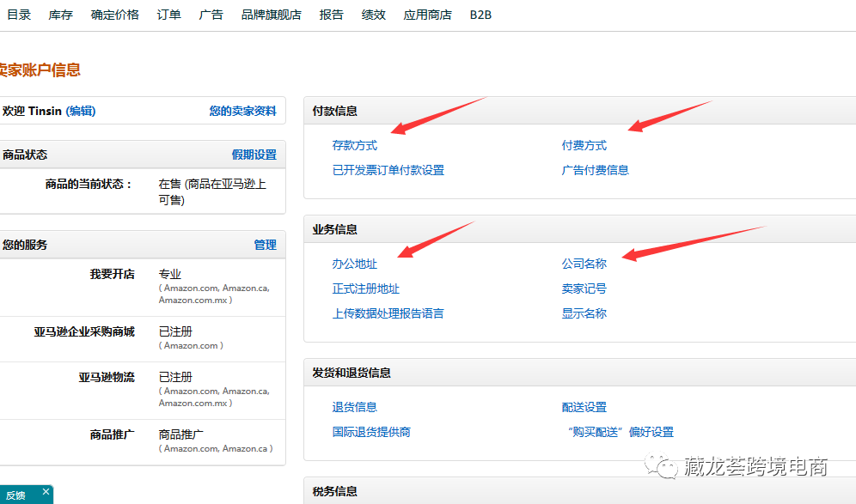856x504 pixels.
Task: Open the 订单 section
Action: pyautogui.click(x=168, y=14)
